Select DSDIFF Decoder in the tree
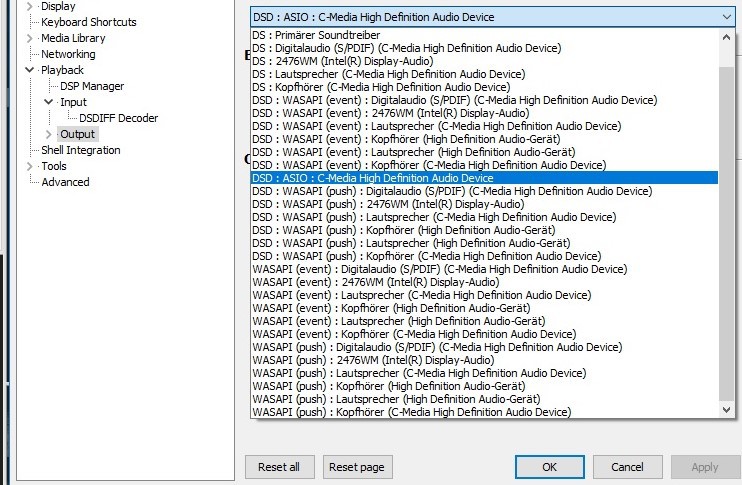Image resolution: width=742 pixels, height=485 pixels. click(x=118, y=118)
